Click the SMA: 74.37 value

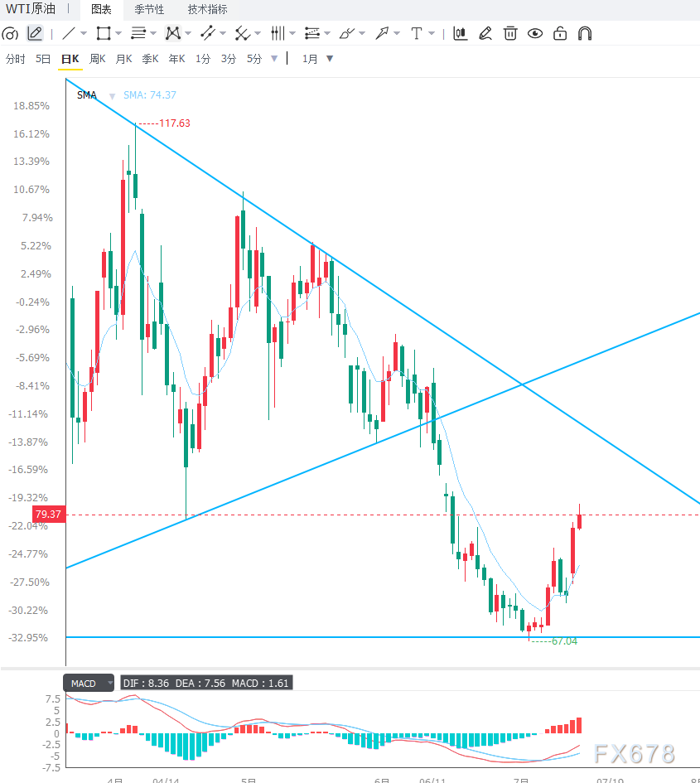[150, 95]
